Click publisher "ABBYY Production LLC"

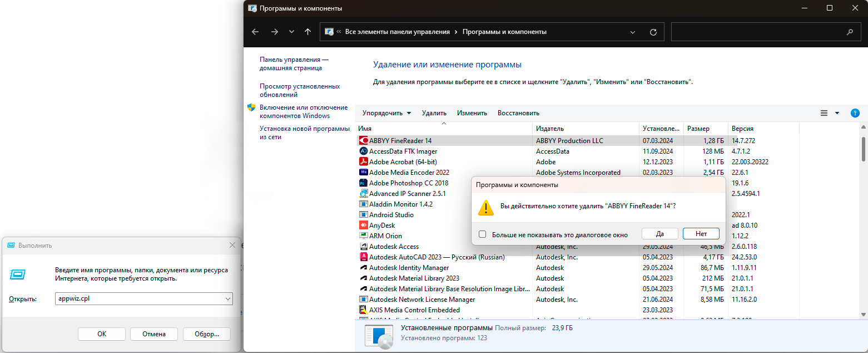569,141
